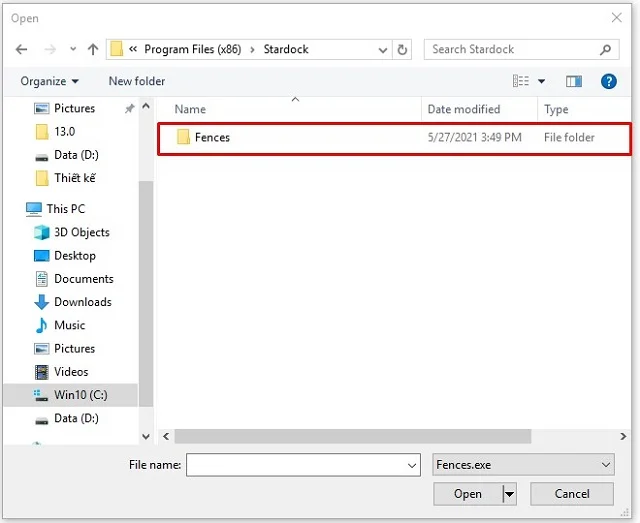Click the sidebar scroll up arrow
The image size is (640, 523).
click(146, 106)
